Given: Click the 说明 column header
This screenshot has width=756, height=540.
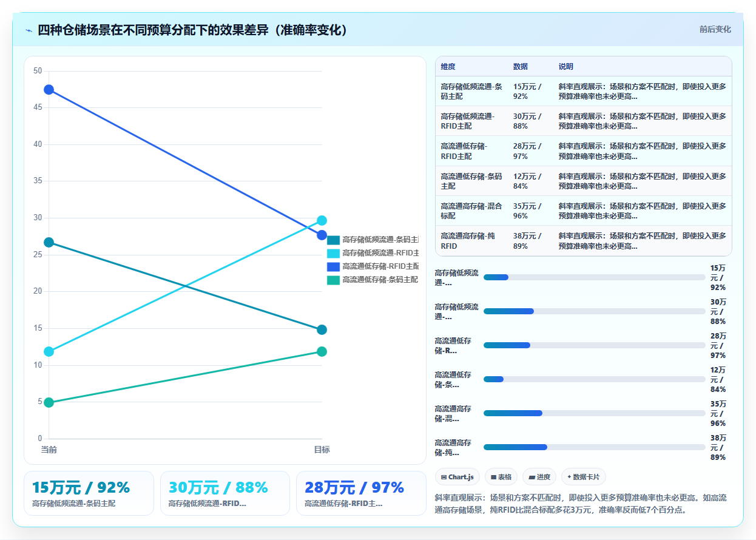Looking at the screenshot, I should (x=643, y=66).
